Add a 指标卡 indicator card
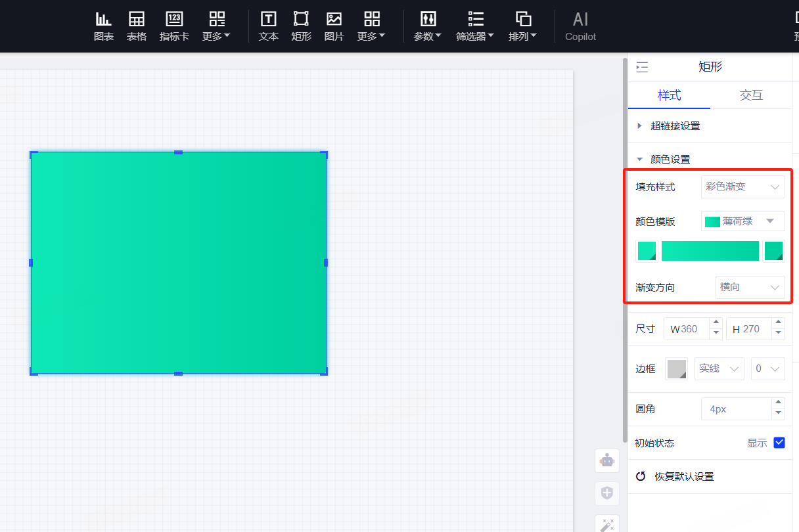This screenshot has width=799, height=532. (174, 26)
